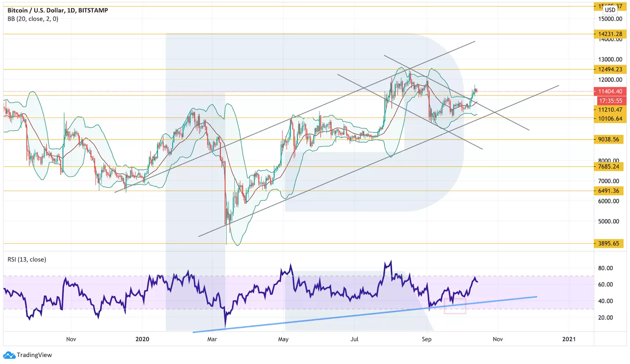Click the red 11404.40 current price label
Viewport: 630px width, 364px height.
pos(609,92)
